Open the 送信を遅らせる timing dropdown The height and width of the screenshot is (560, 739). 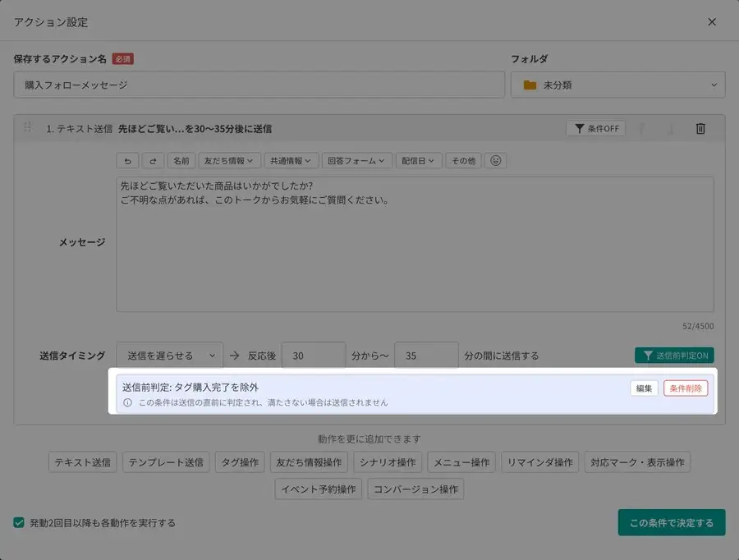click(170, 356)
